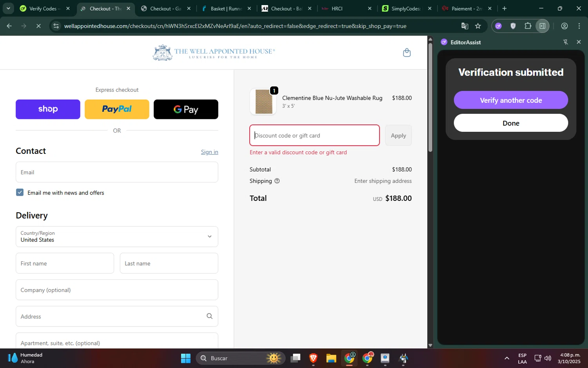This screenshot has height=368, width=588.
Task: Click the address search magnifier icon
Action: pyautogui.click(x=209, y=316)
